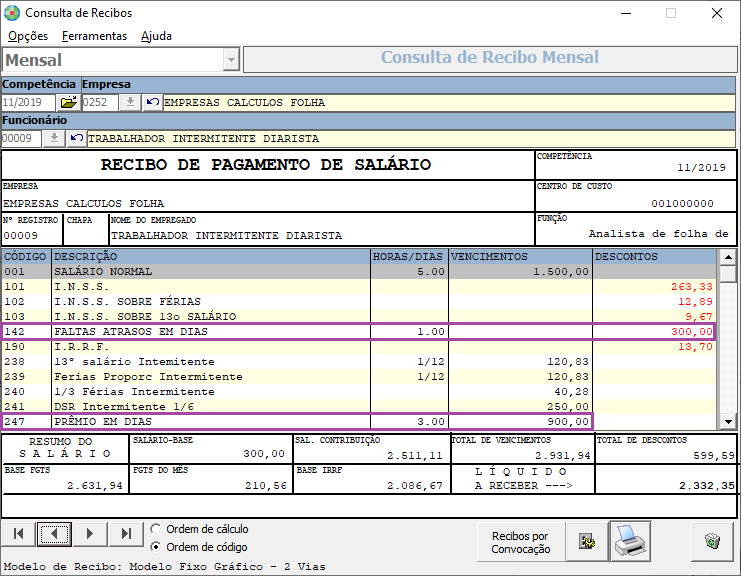Click the CÓDIGO column header
The height and width of the screenshot is (576, 741).
[x=26, y=257]
